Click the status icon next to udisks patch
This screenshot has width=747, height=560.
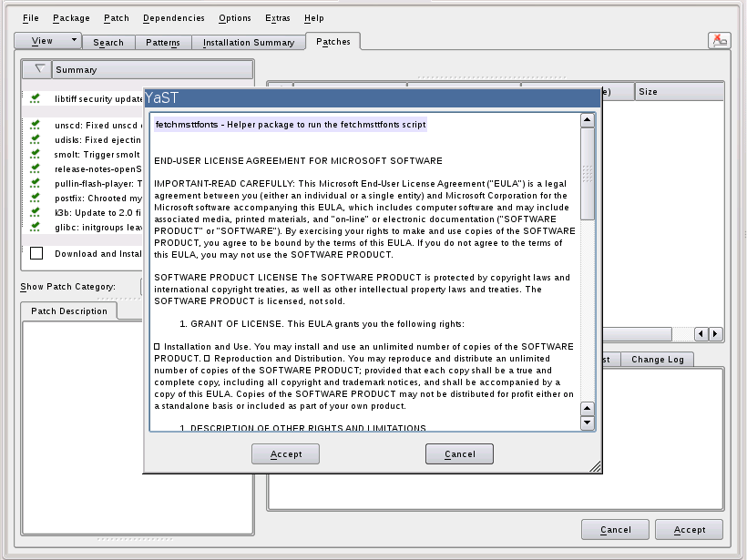[x=35, y=139]
